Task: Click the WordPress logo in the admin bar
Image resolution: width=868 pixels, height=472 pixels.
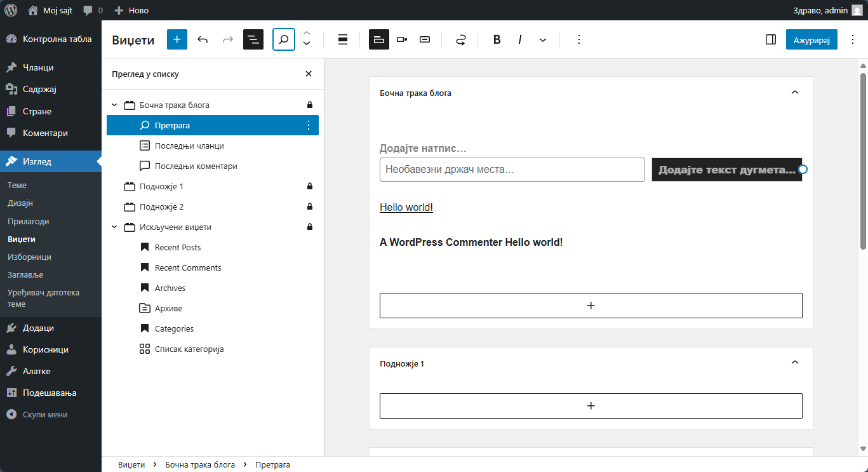Action: [10, 10]
